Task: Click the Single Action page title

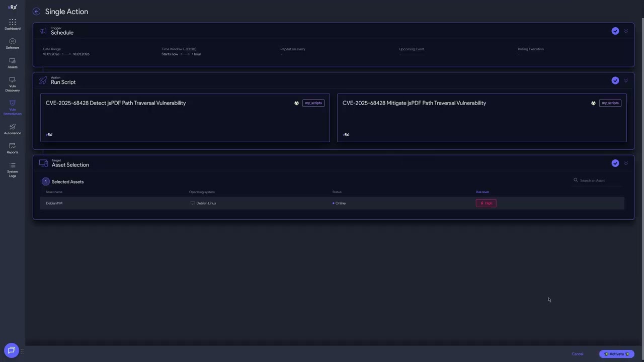Action: pos(66,12)
